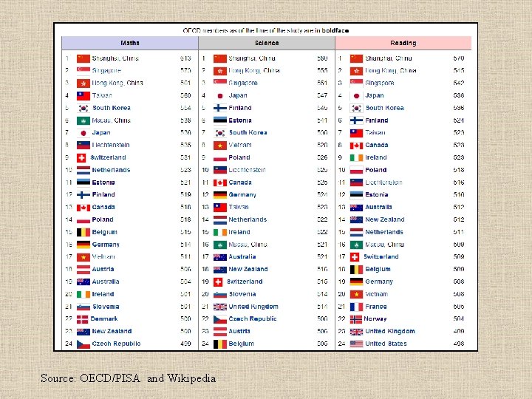The width and height of the screenshot is (532, 399).
Task: Open Switzerland link in Reading column
Action: pos(381,257)
